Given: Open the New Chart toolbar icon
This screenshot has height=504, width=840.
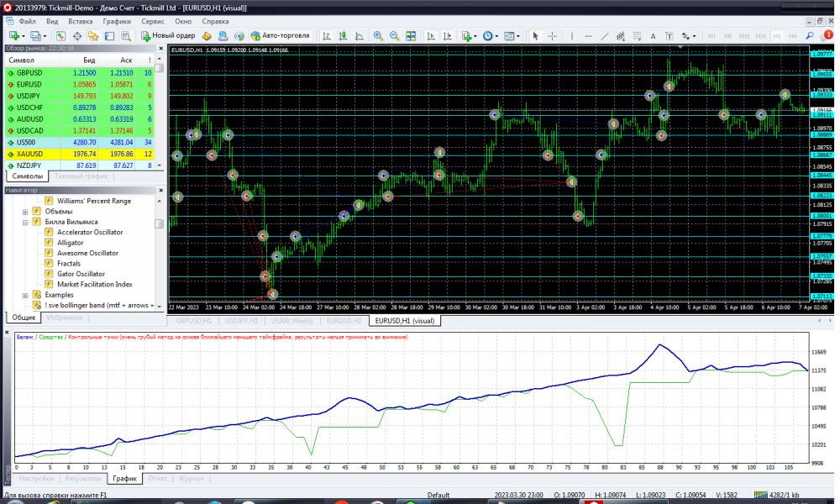Looking at the screenshot, I should (14, 36).
